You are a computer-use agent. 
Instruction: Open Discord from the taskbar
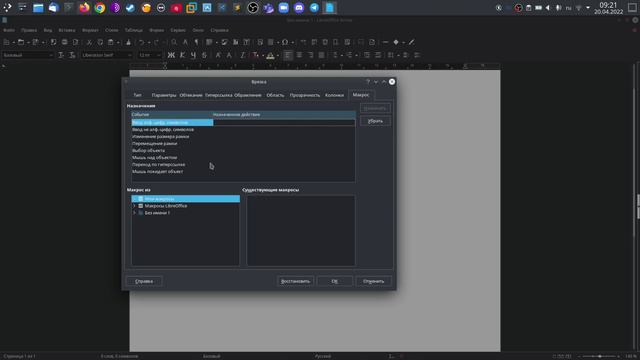(x=299, y=8)
